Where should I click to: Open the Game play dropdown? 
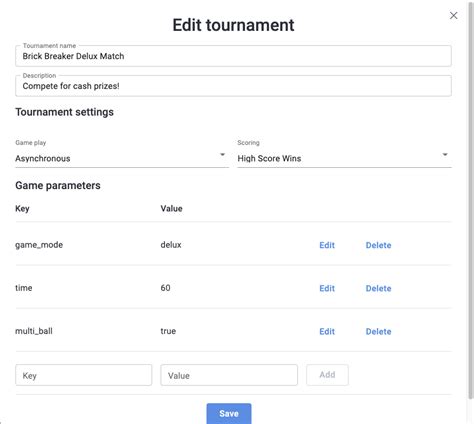coord(122,158)
